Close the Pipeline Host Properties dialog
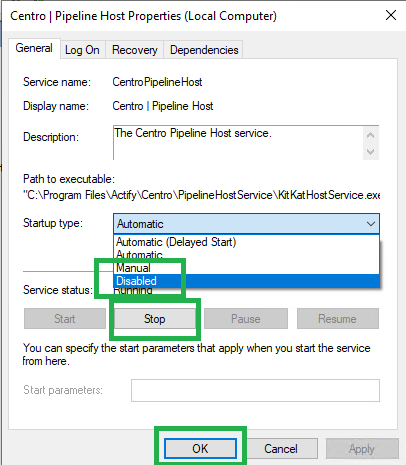The height and width of the screenshot is (465, 406). pos(391,15)
